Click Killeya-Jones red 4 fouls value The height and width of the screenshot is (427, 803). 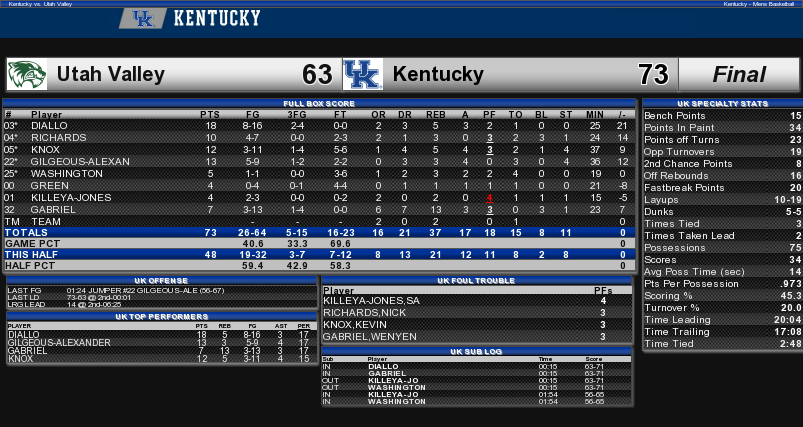490,198
